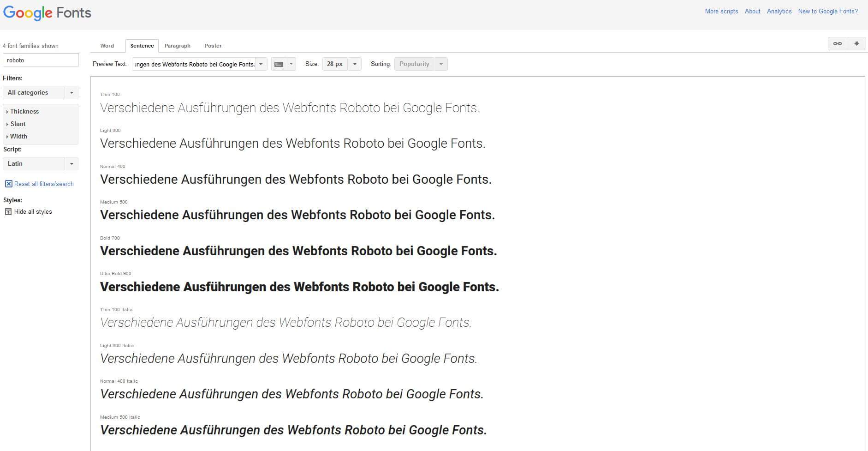Image resolution: width=868 pixels, height=451 pixels.
Task: Click the Thin 100 Italic sample sentence
Action: [286, 323]
